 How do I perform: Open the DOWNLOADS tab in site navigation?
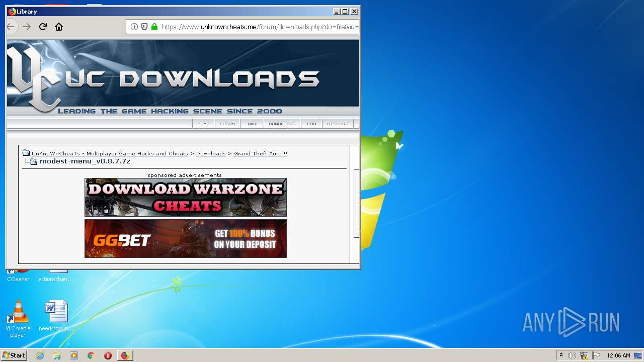coord(282,124)
